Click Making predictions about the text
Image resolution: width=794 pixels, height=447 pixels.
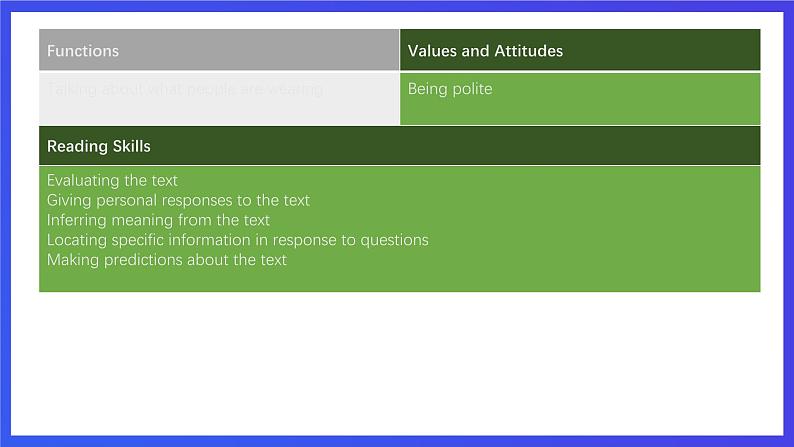click(167, 260)
